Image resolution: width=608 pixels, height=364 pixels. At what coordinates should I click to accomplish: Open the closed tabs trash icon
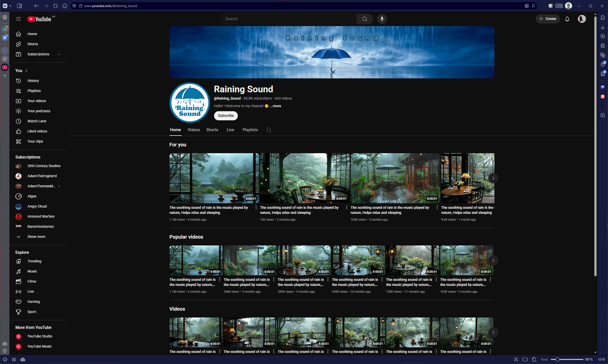coord(5,351)
